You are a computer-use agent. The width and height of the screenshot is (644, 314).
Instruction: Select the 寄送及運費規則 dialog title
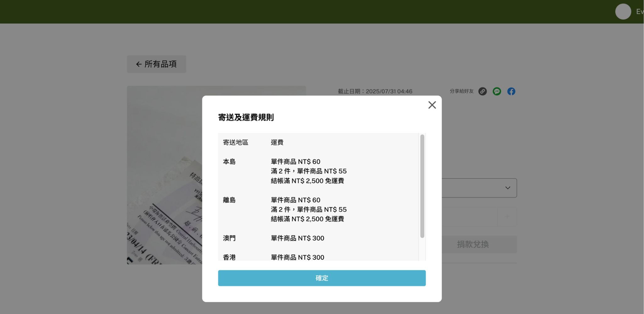[246, 117]
